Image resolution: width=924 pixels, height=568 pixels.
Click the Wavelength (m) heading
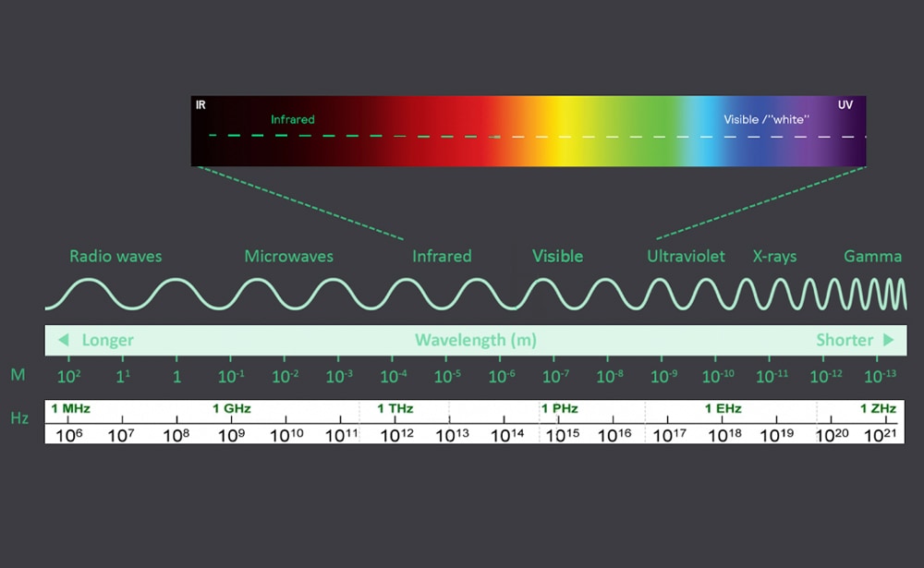coord(476,340)
